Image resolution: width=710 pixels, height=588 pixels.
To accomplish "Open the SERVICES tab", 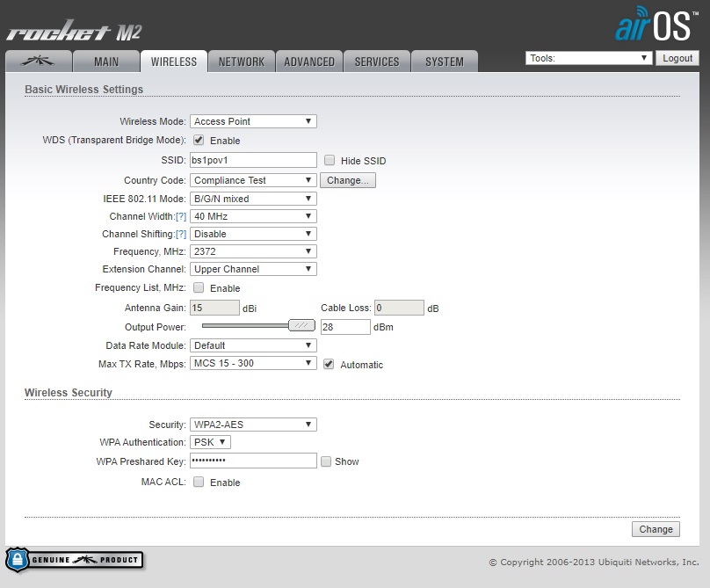I will click(x=377, y=62).
